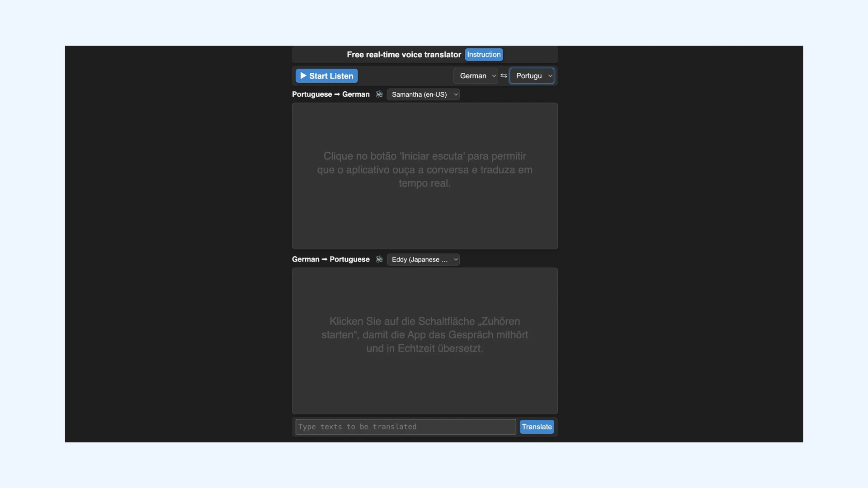
Task: Click the muted speaker icon beside Portuguese → German
Action: [x=379, y=94]
